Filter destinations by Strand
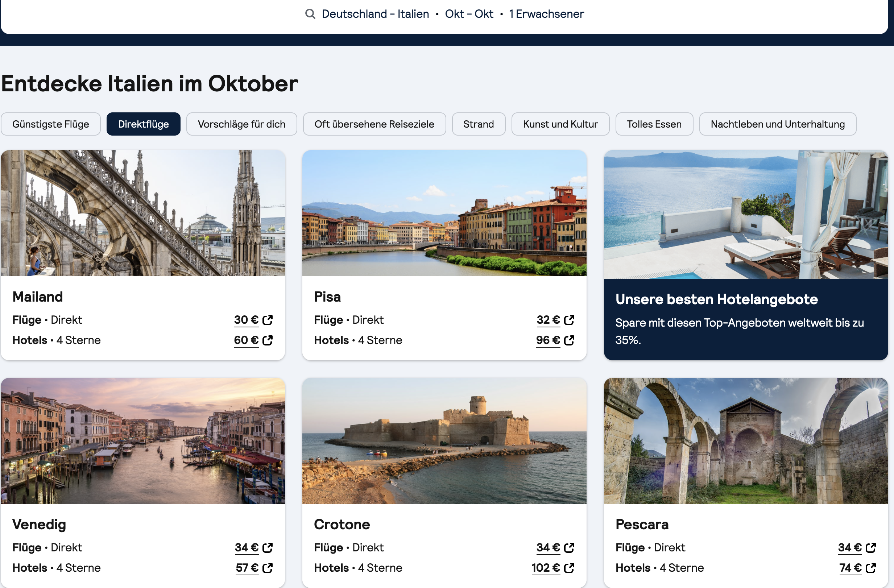 pos(478,124)
